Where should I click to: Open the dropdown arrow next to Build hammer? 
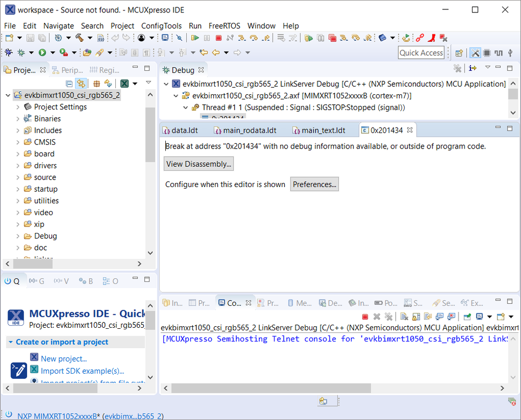pos(90,38)
